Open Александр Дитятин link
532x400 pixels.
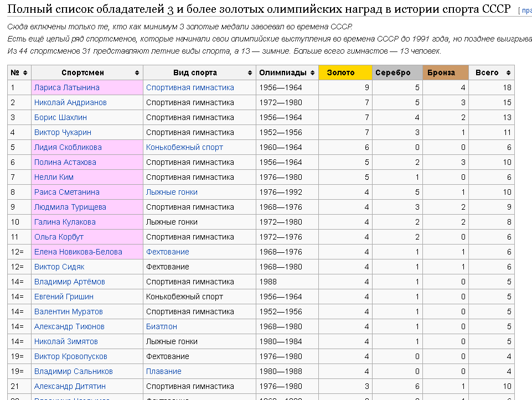click(70, 386)
